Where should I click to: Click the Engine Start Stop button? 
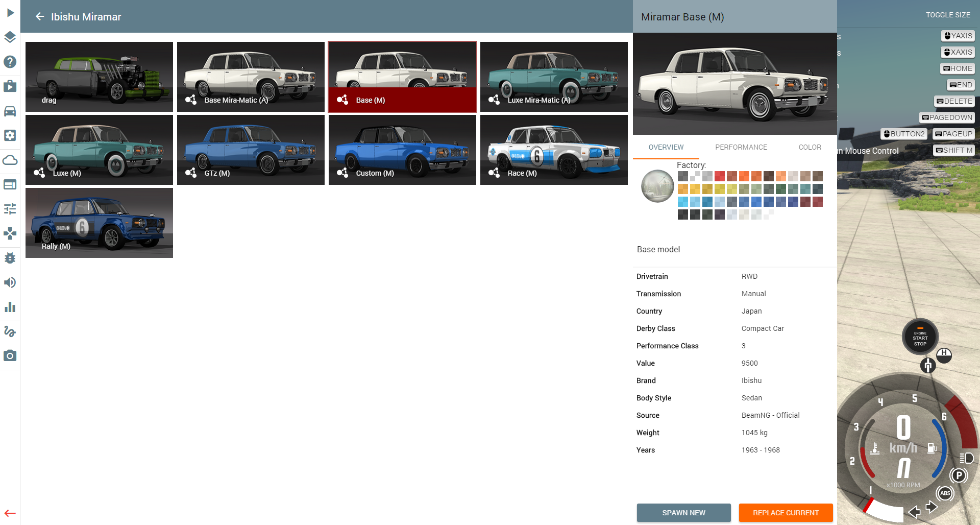tap(920, 337)
